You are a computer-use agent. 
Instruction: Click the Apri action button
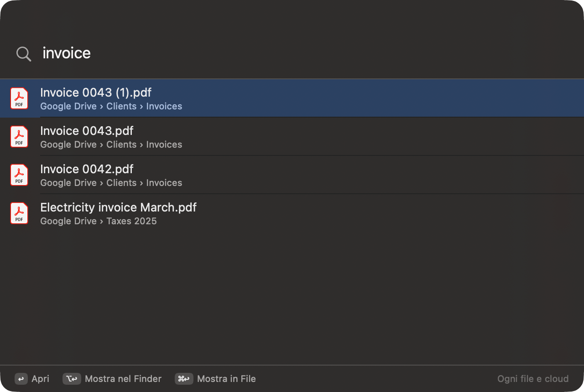32,379
